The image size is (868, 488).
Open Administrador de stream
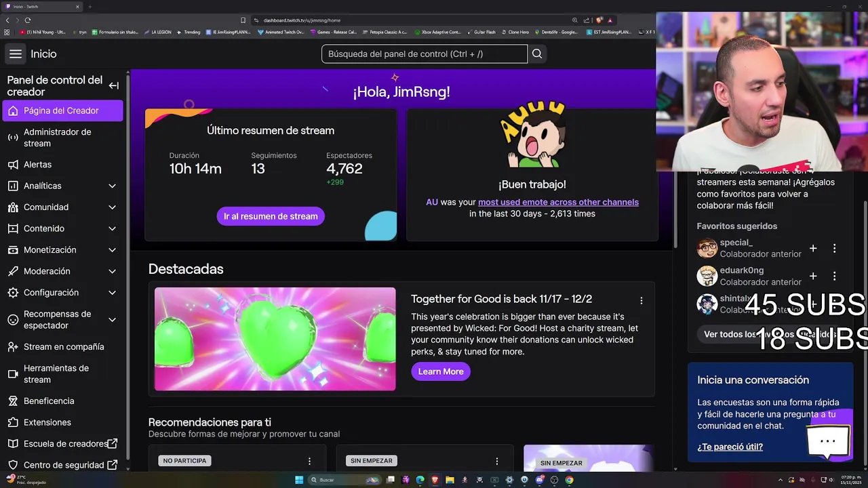click(62, 138)
